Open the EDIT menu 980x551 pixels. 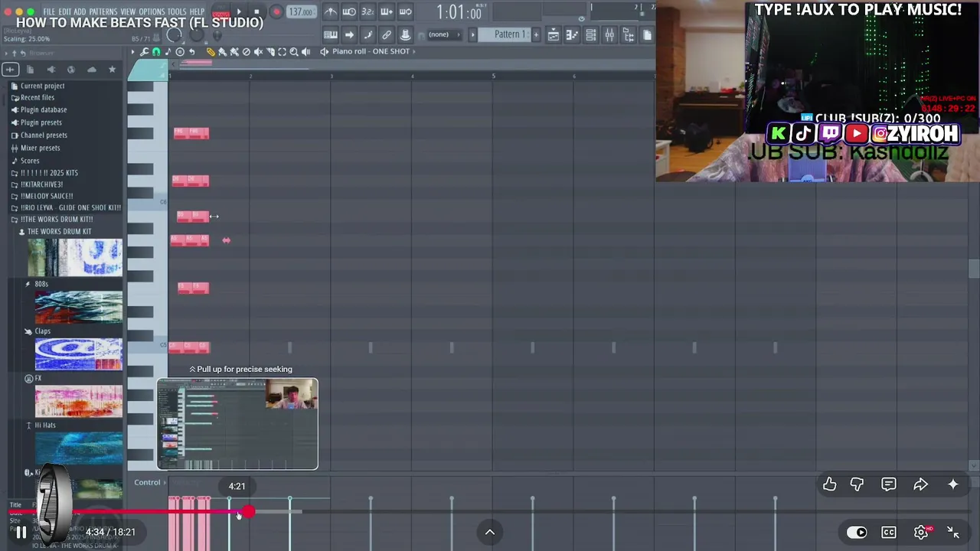65,11
